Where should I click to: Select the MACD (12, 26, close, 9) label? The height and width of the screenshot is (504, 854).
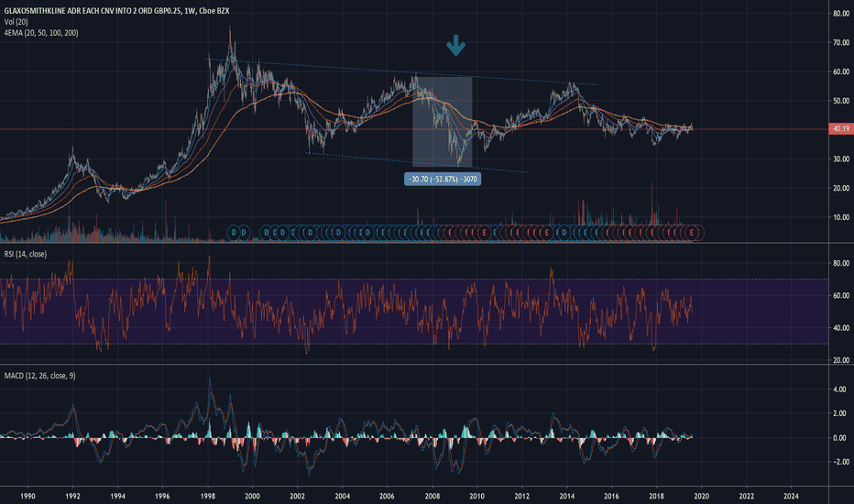(39, 376)
